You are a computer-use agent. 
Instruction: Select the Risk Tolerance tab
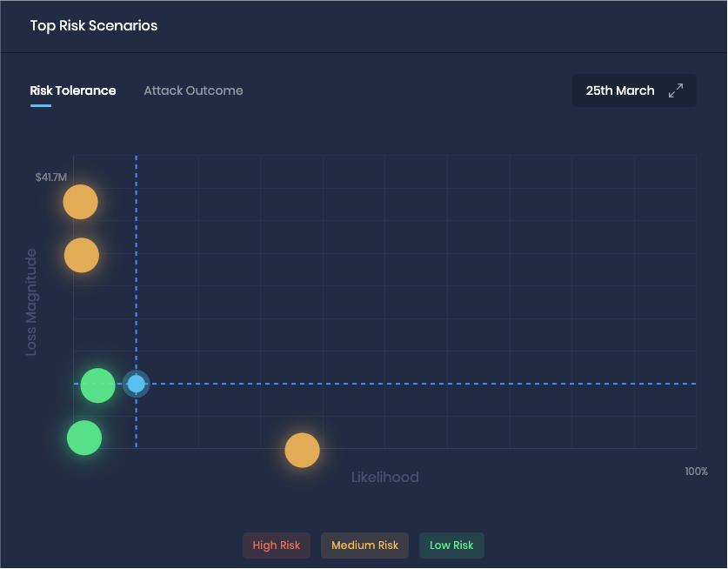coord(73,90)
